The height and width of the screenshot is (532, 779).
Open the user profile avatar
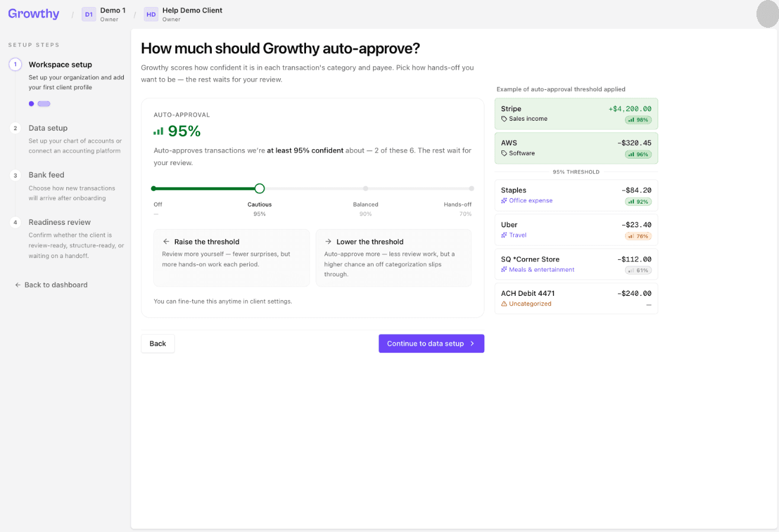[767, 14]
